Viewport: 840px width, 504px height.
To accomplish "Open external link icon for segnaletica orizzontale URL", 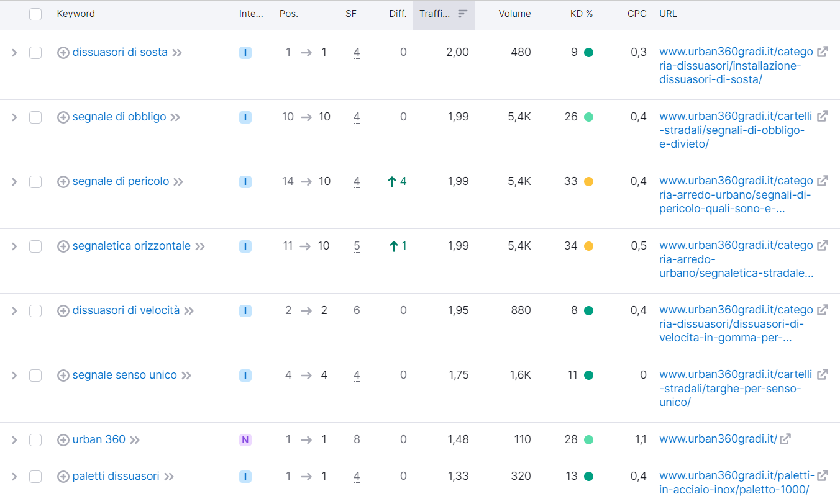I will (822, 246).
